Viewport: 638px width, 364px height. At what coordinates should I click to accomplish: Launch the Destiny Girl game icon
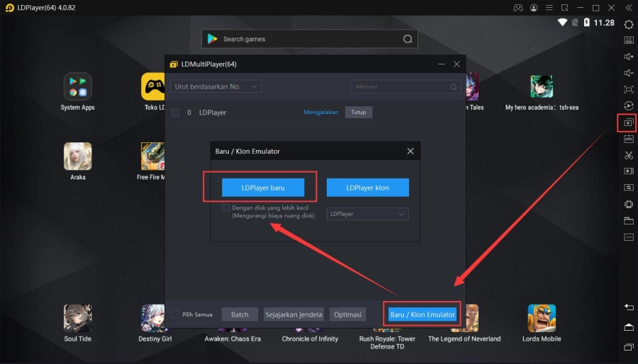[153, 318]
